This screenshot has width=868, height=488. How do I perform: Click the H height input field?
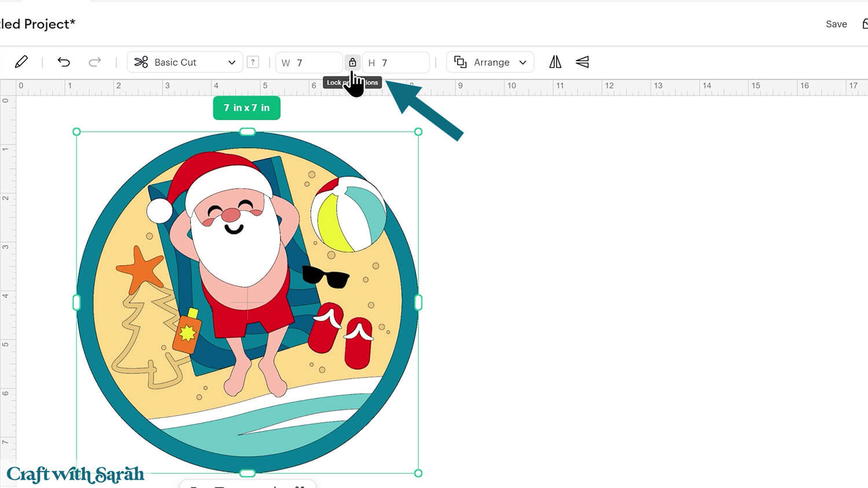pos(395,62)
